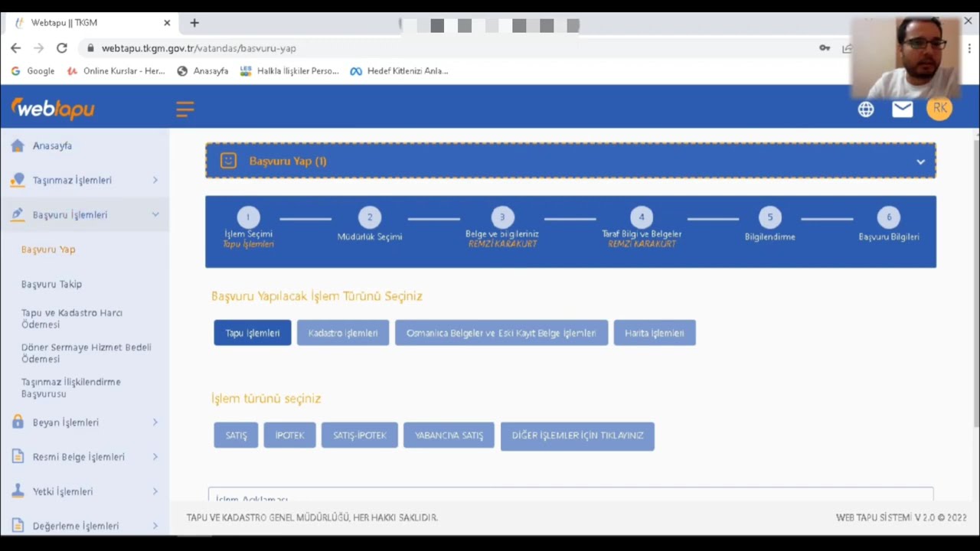This screenshot has width=980, height=551.
Task: Click the Resmi Belge İşlemleri document icon
Action: pyautogui.click(x=17, y=457)
